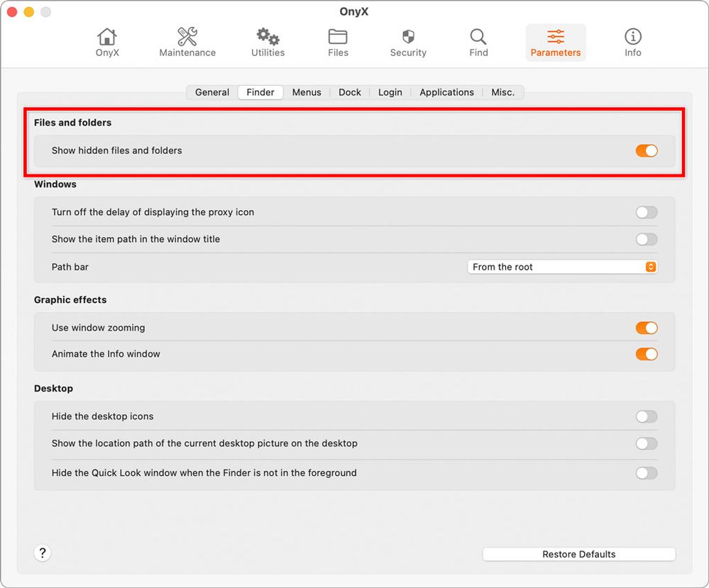Open the Utilities gears section

click(x=268, y=43)
